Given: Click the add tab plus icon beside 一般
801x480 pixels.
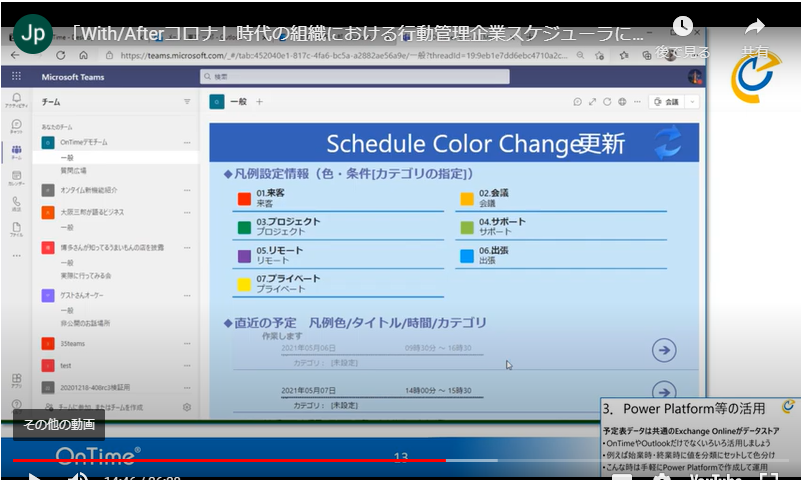Looking at the screenshot, I should tap(260, 102).
